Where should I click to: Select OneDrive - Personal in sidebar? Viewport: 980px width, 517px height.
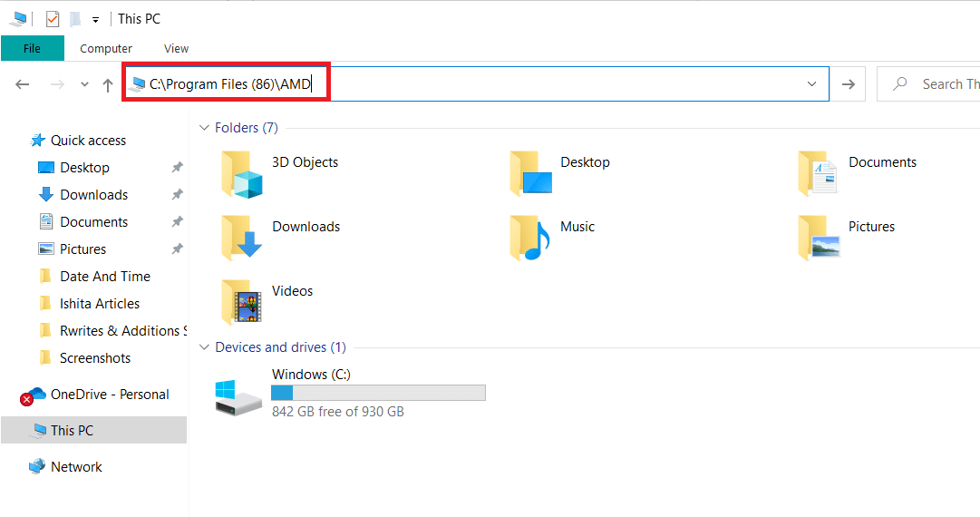110,395
